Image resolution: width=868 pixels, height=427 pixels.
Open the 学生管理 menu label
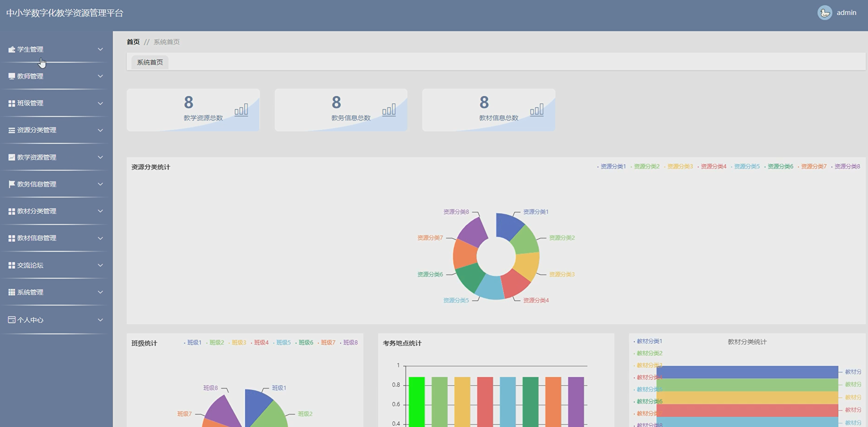pyautogui.click(x=30, y=50)
